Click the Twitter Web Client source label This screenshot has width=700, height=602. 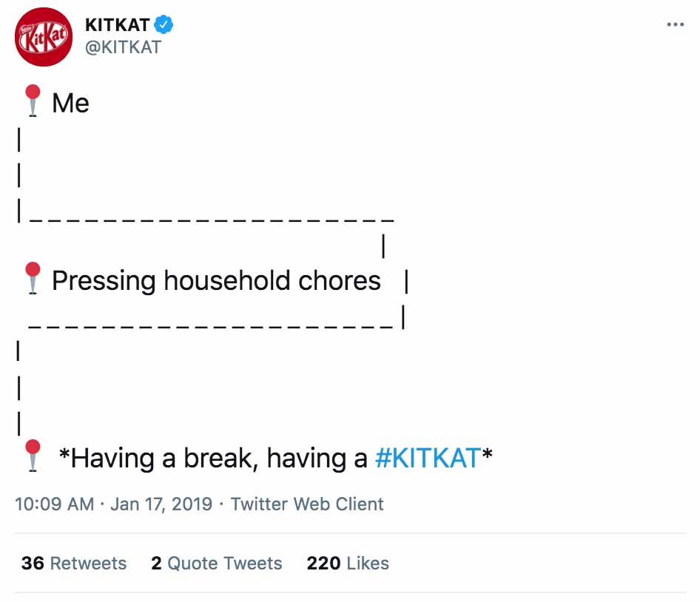(x=306, y=504)
